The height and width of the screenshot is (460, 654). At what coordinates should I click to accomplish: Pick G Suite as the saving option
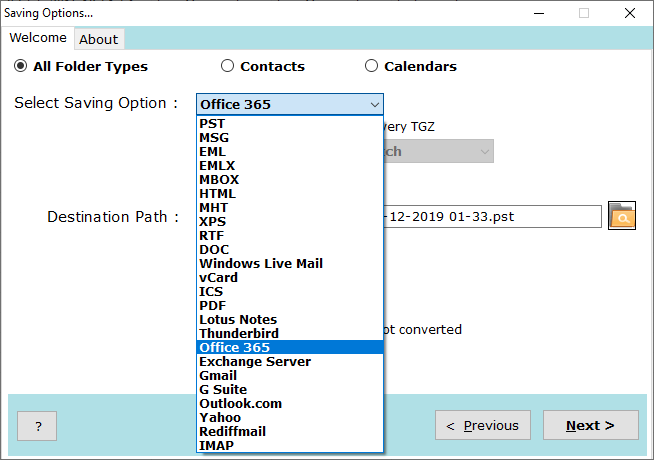[x=290, y=390]
